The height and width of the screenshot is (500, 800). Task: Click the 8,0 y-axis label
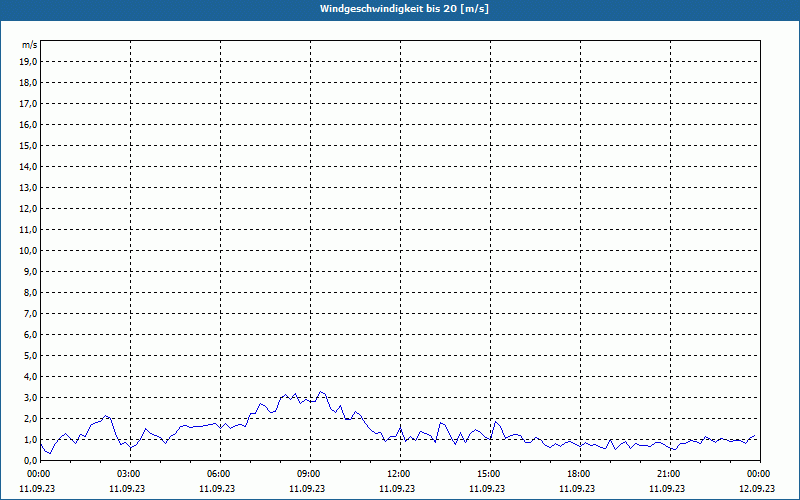30,292
